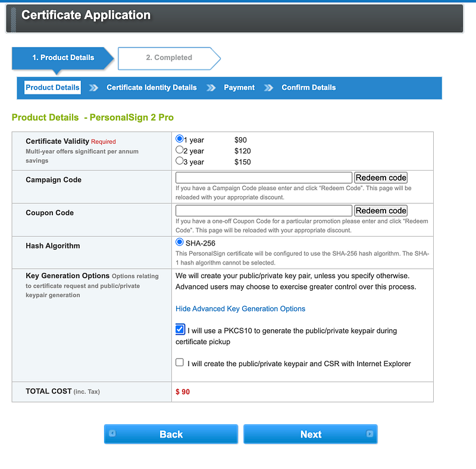Go to the Payment sub-step
This screenshot has height=469, width=476.
coord(239,87)
